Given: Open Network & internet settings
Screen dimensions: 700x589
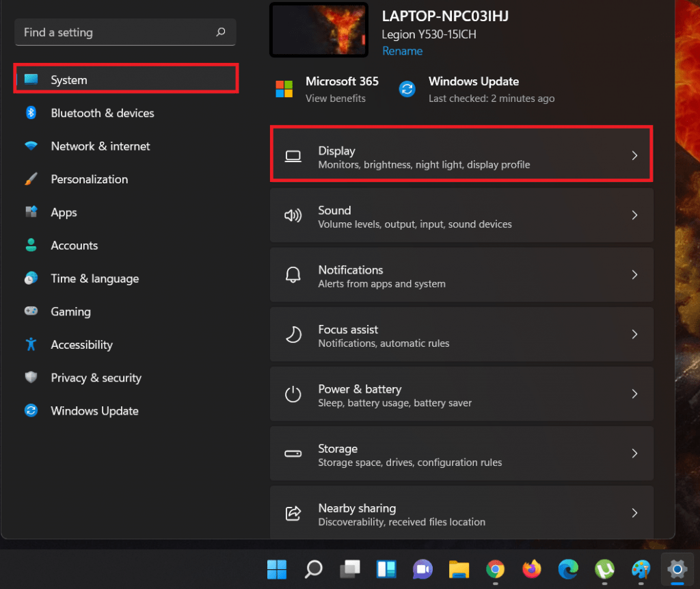Looking at the screenshot, I should click(100, 146).
